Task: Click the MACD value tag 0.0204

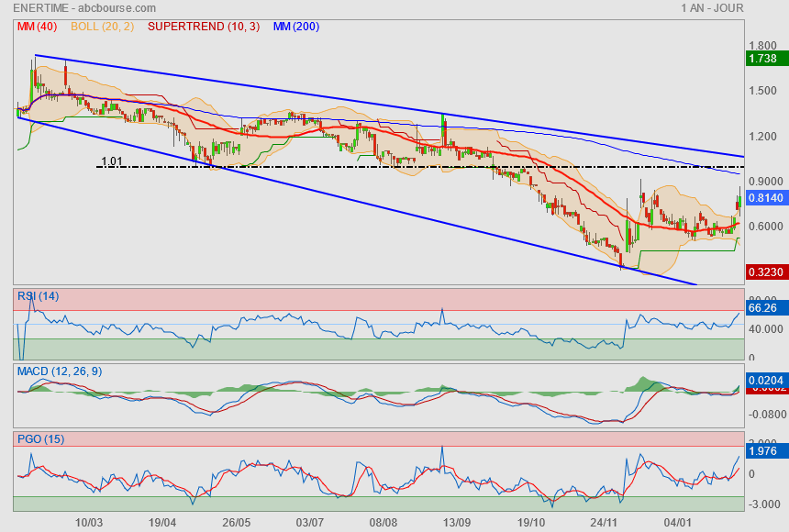Action: tap(764, 380)
